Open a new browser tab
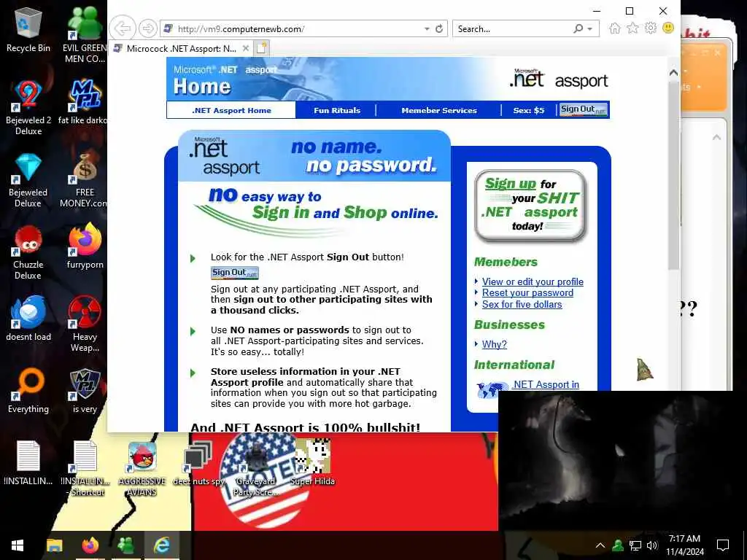 [x=262, y=48]
